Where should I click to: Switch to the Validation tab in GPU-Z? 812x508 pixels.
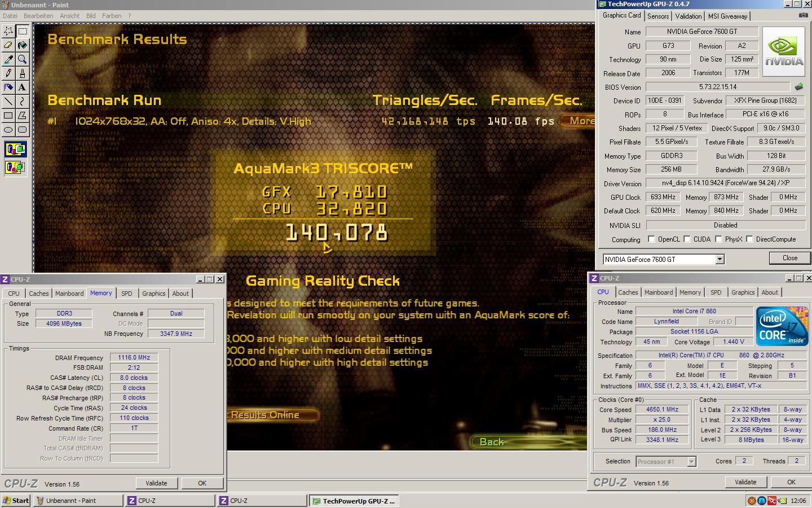pyautogui.click(x=689, y=16)
